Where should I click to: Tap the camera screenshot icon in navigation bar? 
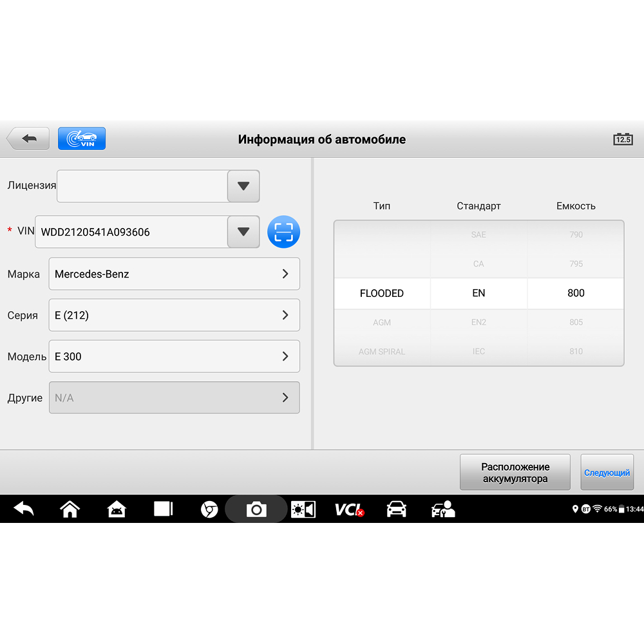point(256,509)
